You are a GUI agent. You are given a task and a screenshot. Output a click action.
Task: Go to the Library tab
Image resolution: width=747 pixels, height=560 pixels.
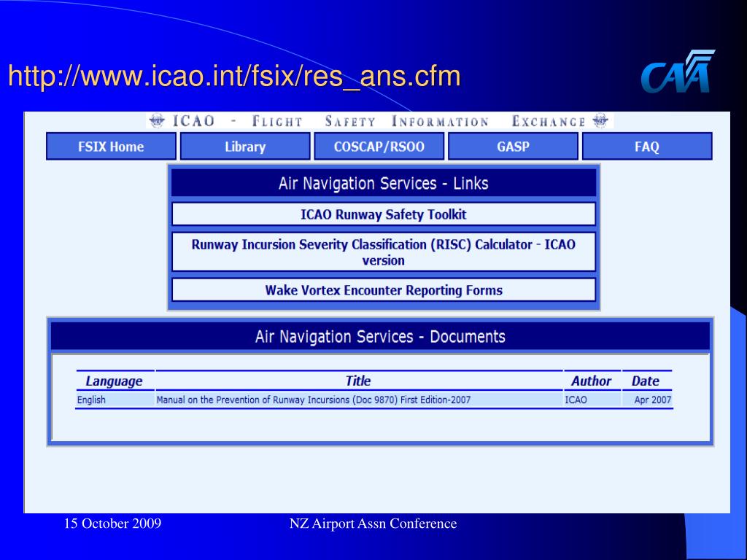click(245, 146)
